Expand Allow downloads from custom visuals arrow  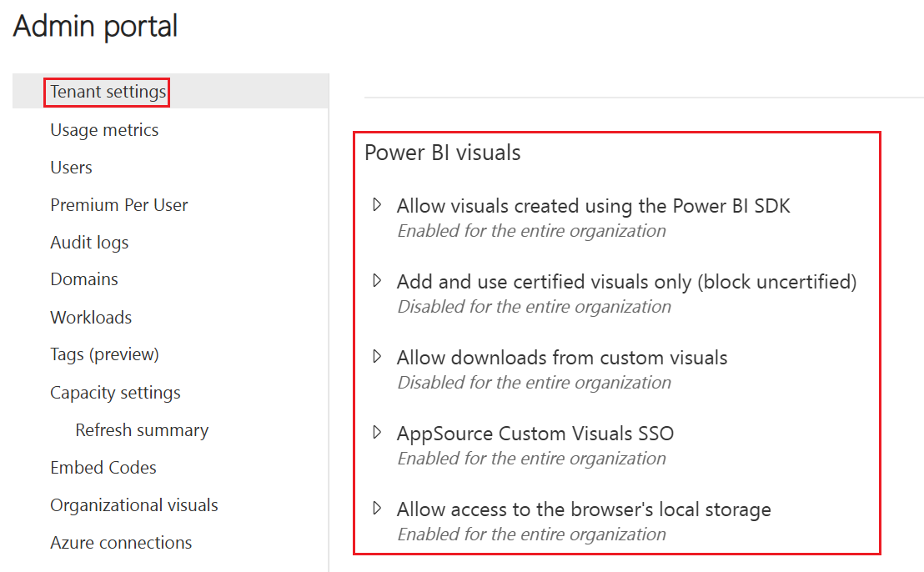pos(377,356)
